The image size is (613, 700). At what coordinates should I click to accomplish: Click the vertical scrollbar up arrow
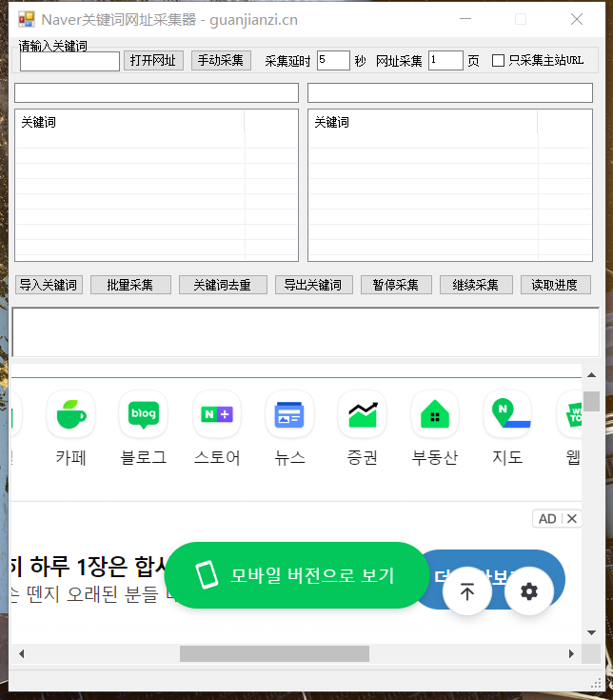pos(592,375)
